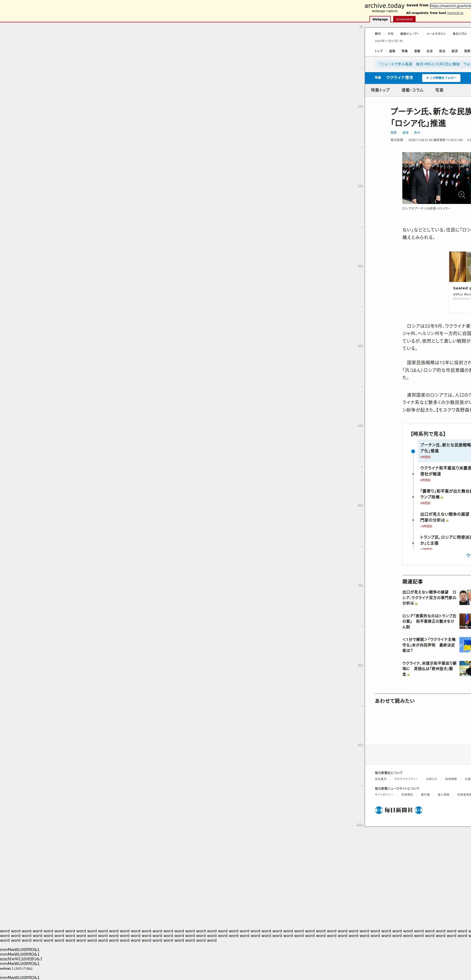Open the mainichi.jp host snapshots link
Viewport: 471px width, 980px height.
pos(455,13)
